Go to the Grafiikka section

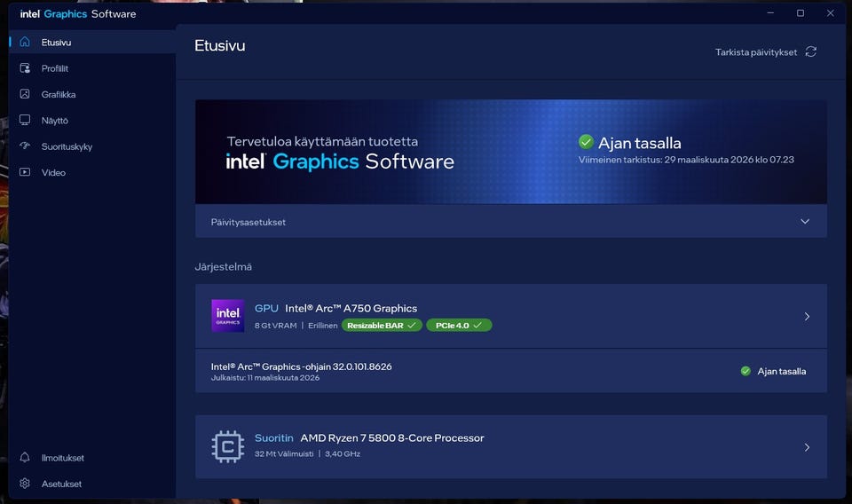coord(59,94)
